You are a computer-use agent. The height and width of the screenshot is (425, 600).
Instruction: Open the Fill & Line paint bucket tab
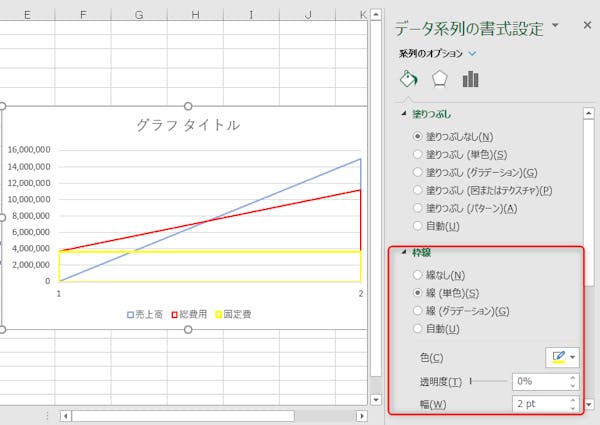(407, 80)
